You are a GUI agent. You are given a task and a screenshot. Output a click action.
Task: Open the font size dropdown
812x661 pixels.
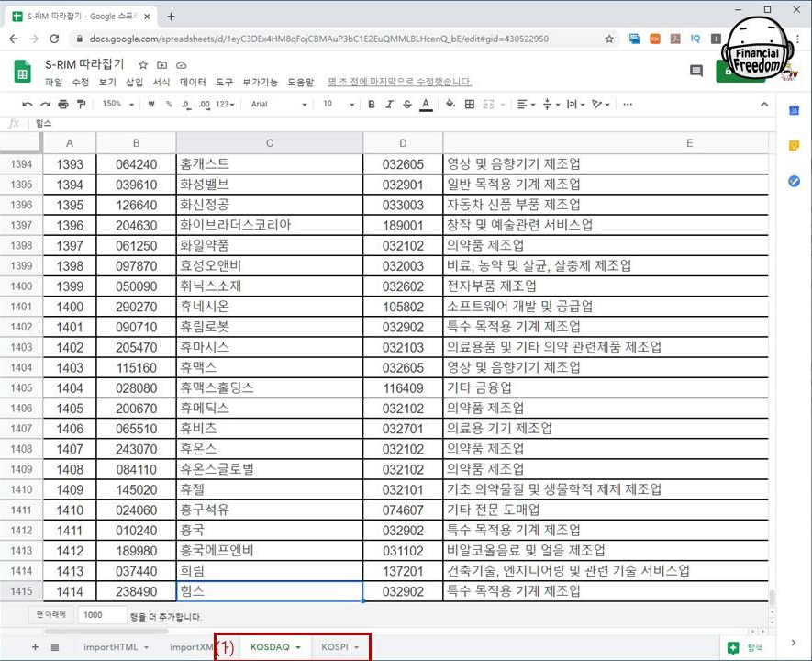[339, 104]
